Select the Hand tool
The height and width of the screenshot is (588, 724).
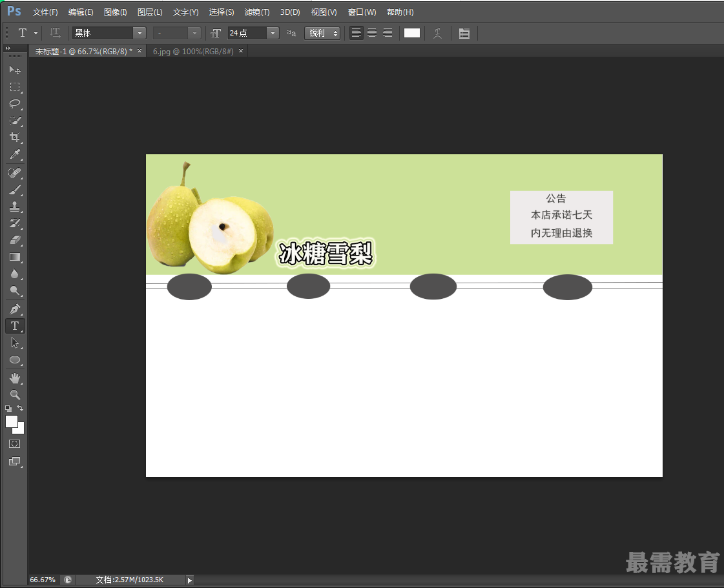coord(15,378)
